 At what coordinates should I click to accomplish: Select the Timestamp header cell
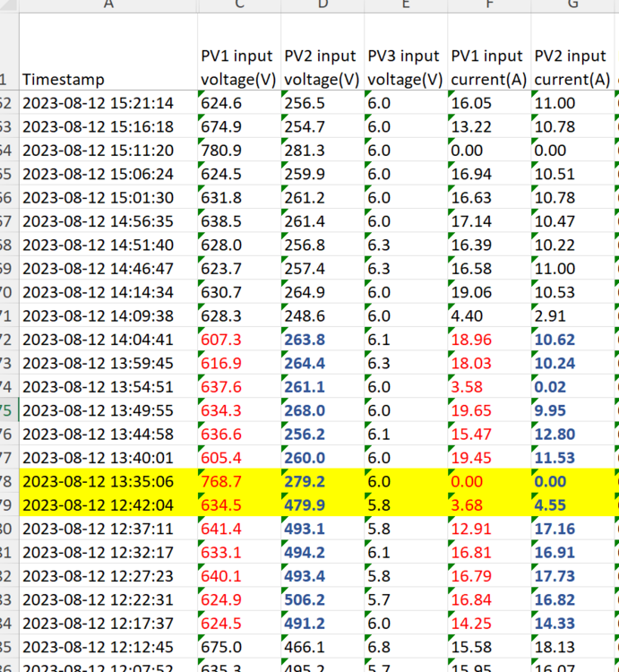108,52
